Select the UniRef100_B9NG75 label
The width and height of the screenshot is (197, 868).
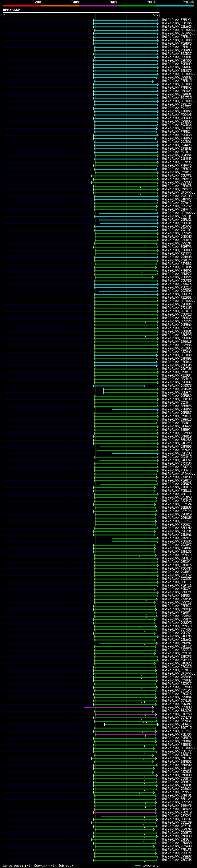coord(176,71)
